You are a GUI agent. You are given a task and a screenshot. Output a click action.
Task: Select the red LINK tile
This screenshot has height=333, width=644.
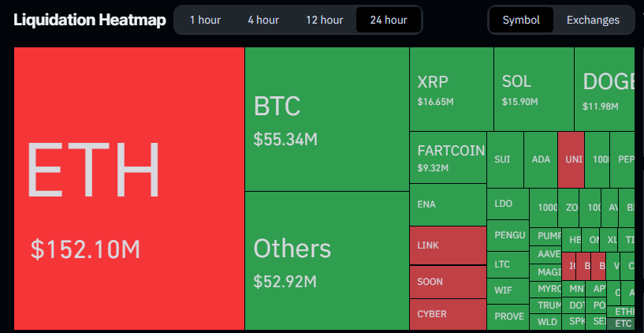click(448, 245)
